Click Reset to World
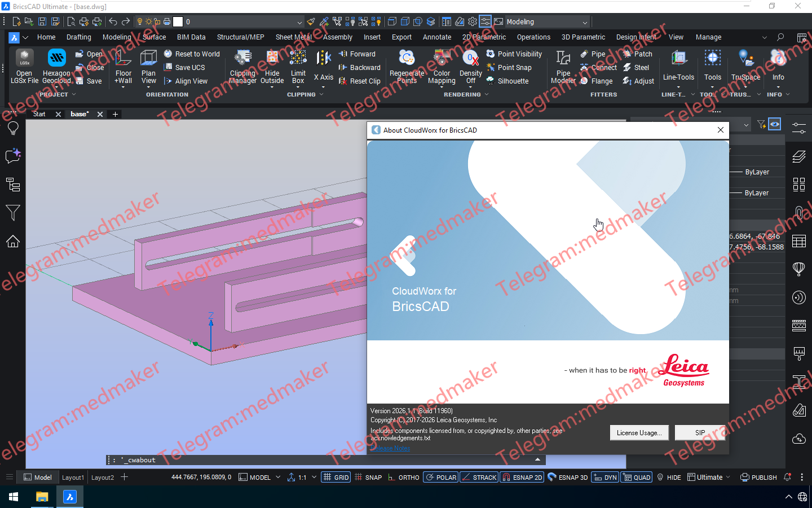The width and height of the screenshot is (812, 508). [192, 54]
